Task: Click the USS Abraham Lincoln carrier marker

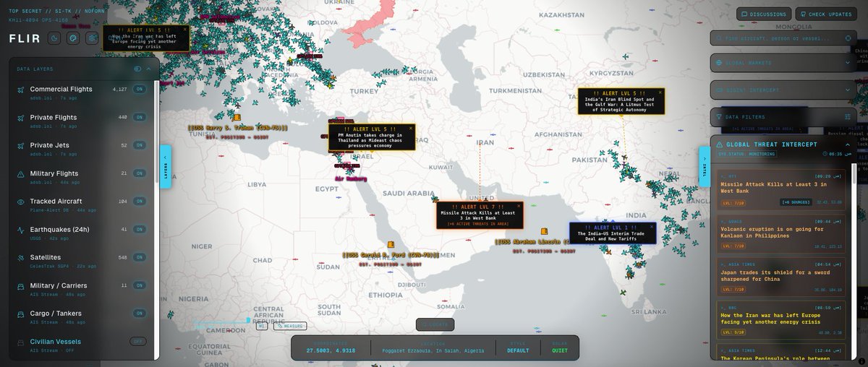Action: click(544, 232)
